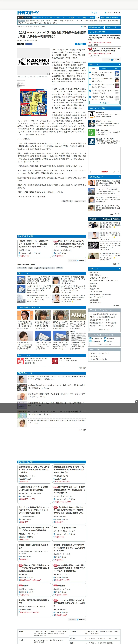
Task: Open the Sports SDGs green icon
Action: coord(92,132)
